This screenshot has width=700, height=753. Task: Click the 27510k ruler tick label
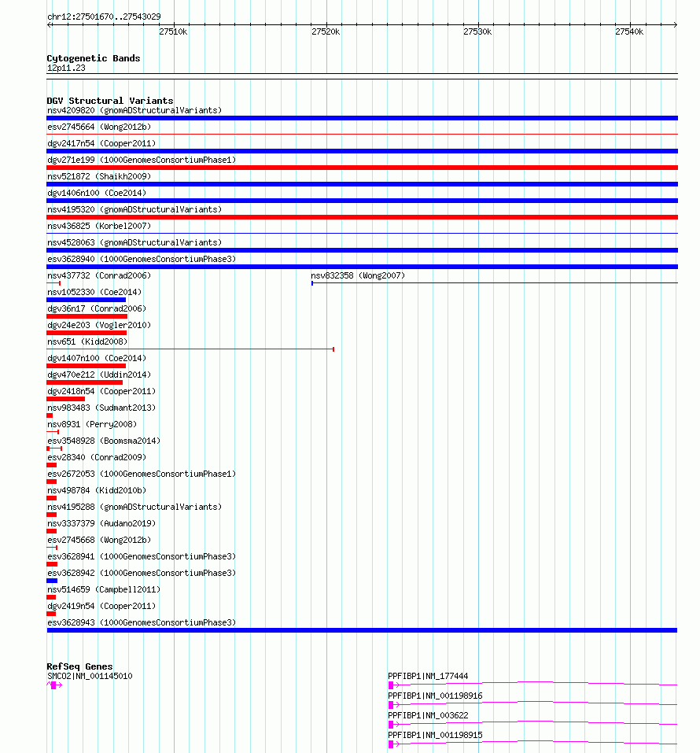pos(173,31)
